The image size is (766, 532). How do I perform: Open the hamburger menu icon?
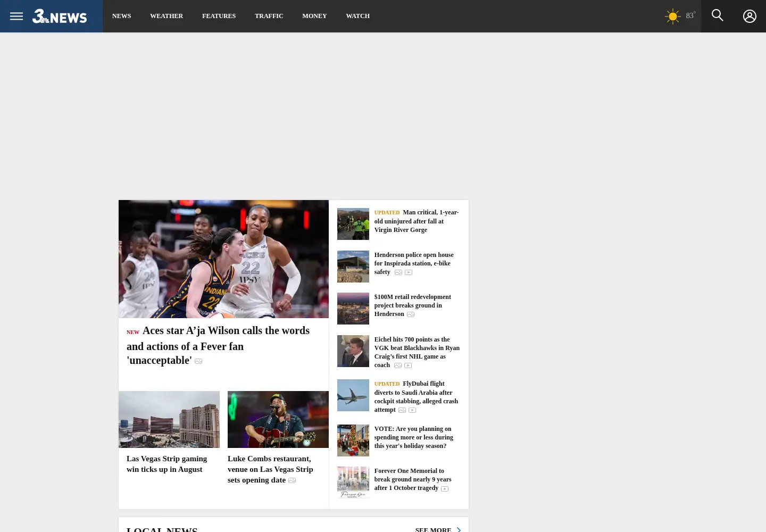click(x=16, y=16)
